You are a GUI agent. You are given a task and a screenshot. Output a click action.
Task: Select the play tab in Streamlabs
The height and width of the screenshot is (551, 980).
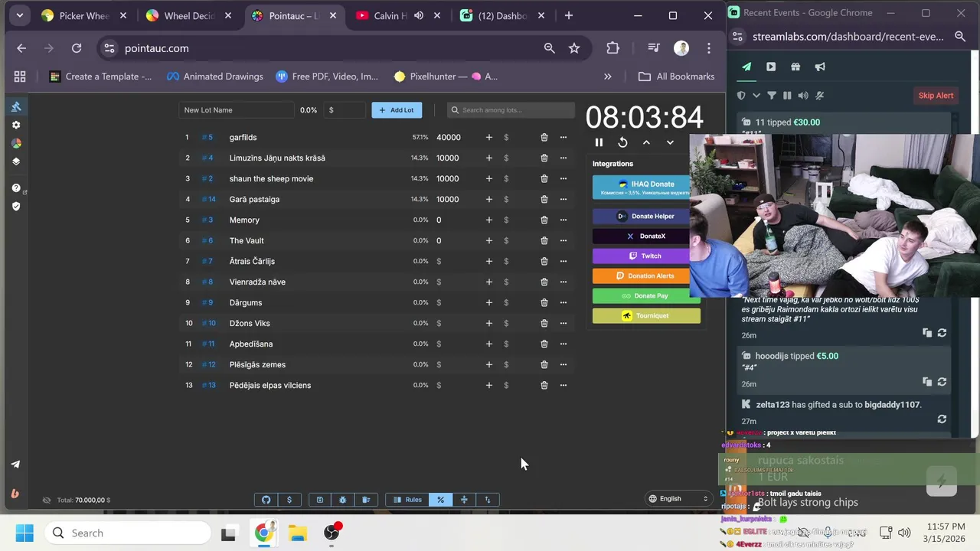tap(771, 67)
